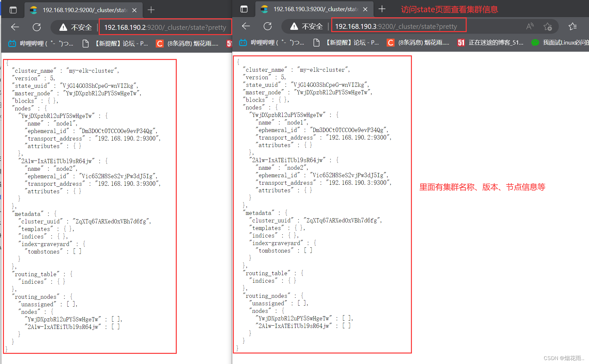Open a new tab in right browser window
589x364 pixels.
[382, 9]
